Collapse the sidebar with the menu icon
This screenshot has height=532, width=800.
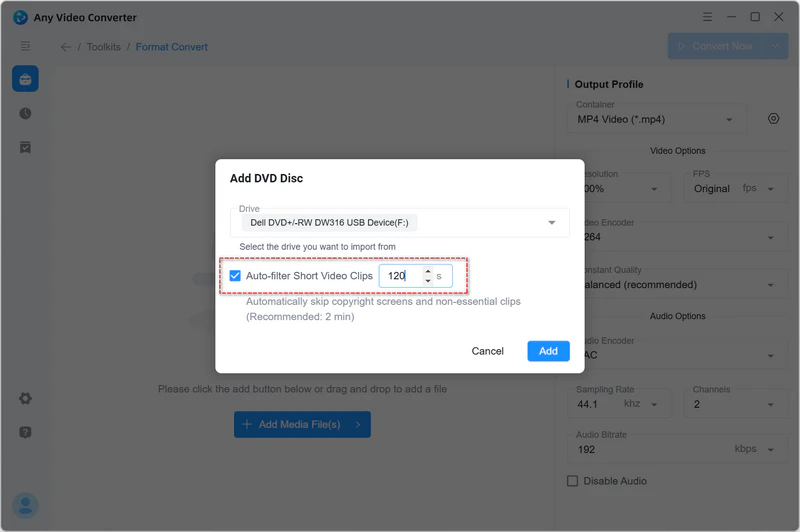(x=25, y=46)
